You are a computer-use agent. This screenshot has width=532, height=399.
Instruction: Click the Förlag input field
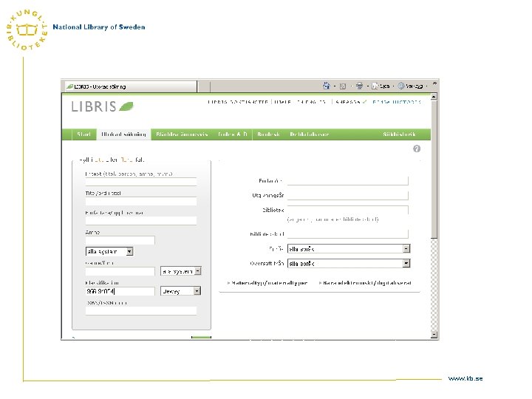pos(348,181)
